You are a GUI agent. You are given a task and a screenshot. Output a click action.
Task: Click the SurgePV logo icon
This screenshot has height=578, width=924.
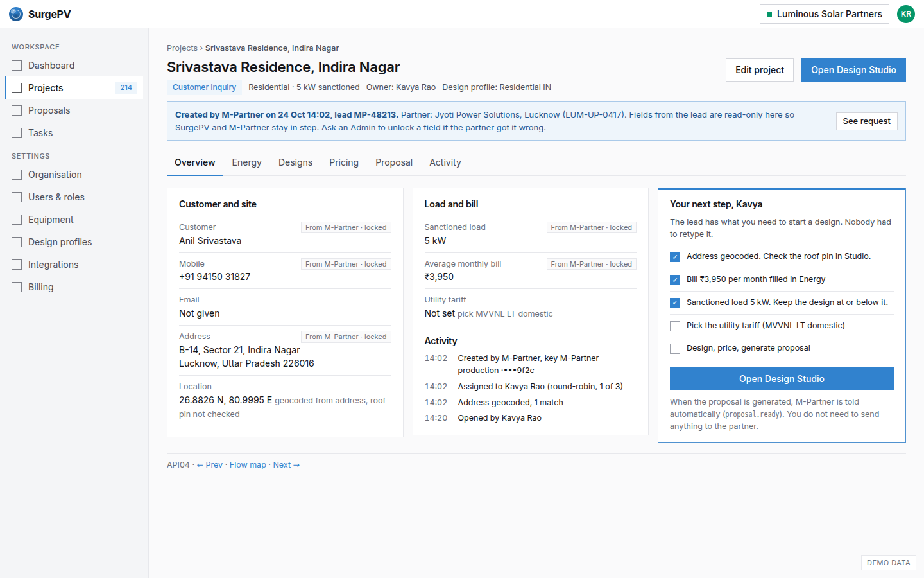pos(16,14)
